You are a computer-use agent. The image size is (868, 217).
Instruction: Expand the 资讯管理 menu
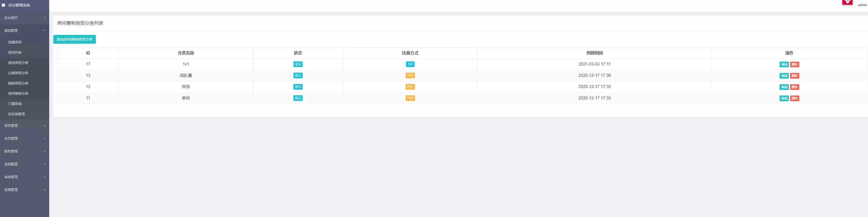[x=24, y=126]
